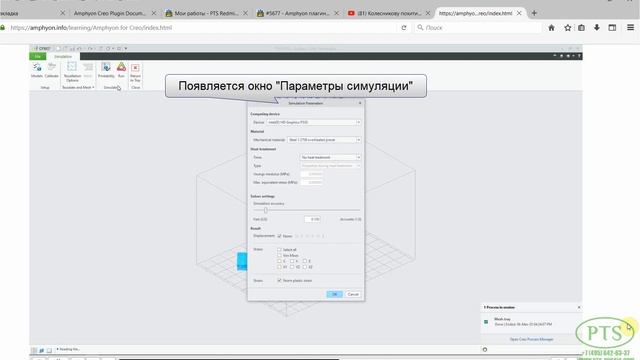Screen dimensions: 640x360
Task: Click Open Creo Process Manager link
Action: (531, 339)
